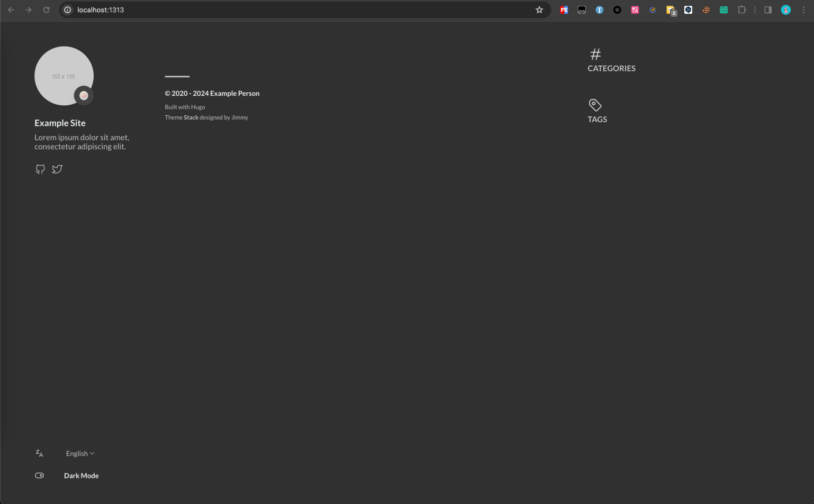Click the language translate icon
This screenshot has height=504, width=814.
click(x=39, y=453)
